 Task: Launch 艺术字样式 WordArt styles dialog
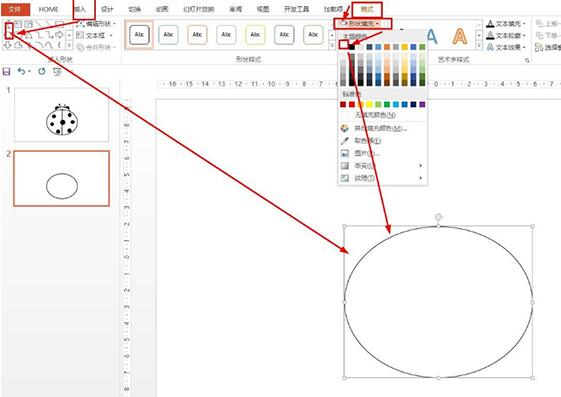click(x=527, y=60)
